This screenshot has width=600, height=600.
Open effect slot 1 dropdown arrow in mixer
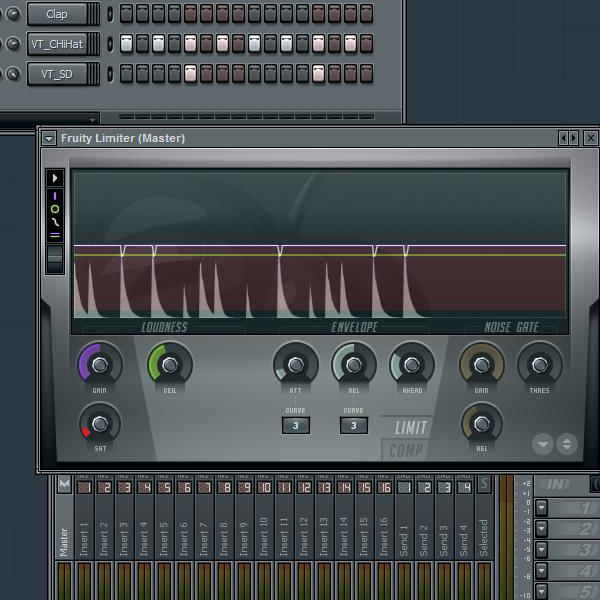(541, 508)
